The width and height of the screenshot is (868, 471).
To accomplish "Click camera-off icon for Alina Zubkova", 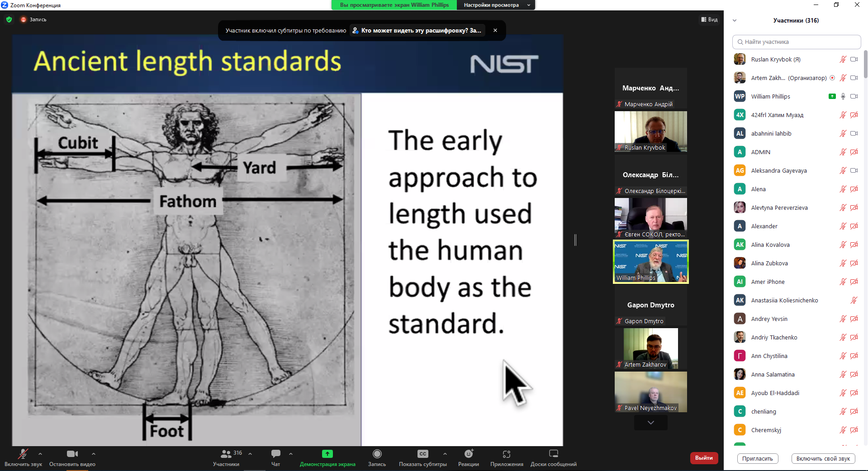I will (x=854, y=263).
